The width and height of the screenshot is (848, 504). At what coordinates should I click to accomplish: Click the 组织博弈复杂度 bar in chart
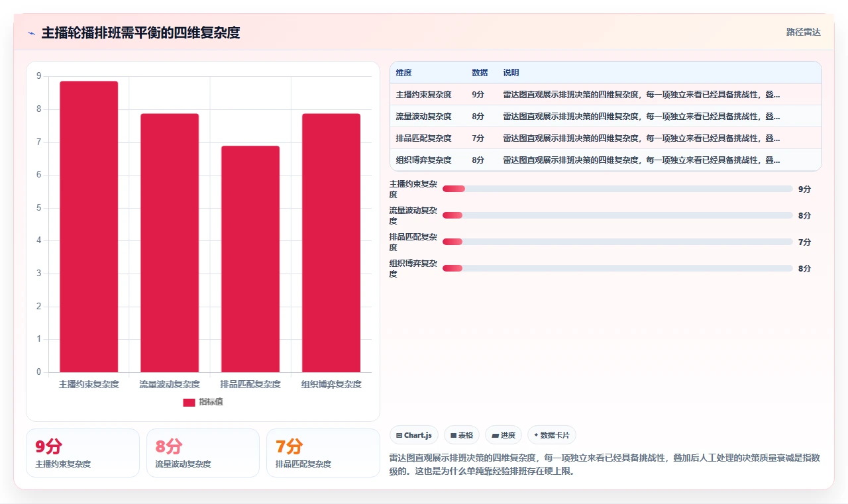tap(331, 243)
